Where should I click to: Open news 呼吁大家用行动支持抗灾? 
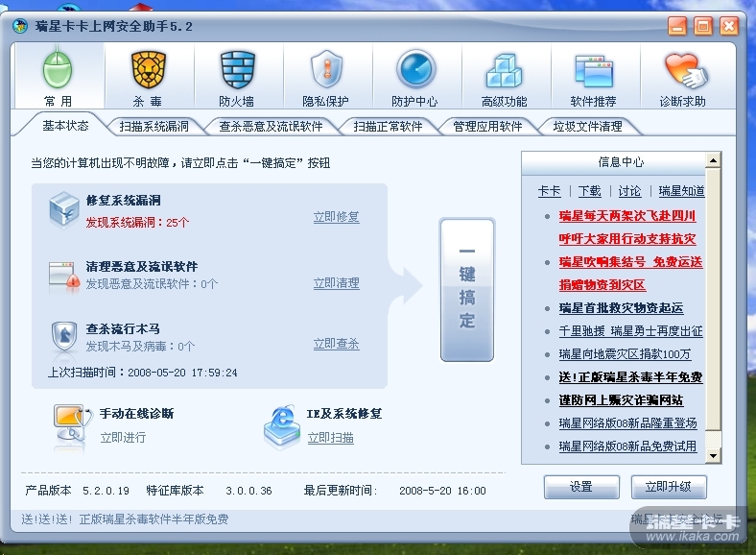point(627,239)
